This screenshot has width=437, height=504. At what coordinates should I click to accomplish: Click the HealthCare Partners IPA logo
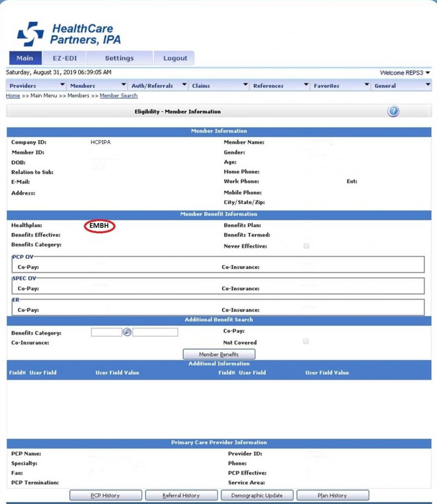[69, 34]
